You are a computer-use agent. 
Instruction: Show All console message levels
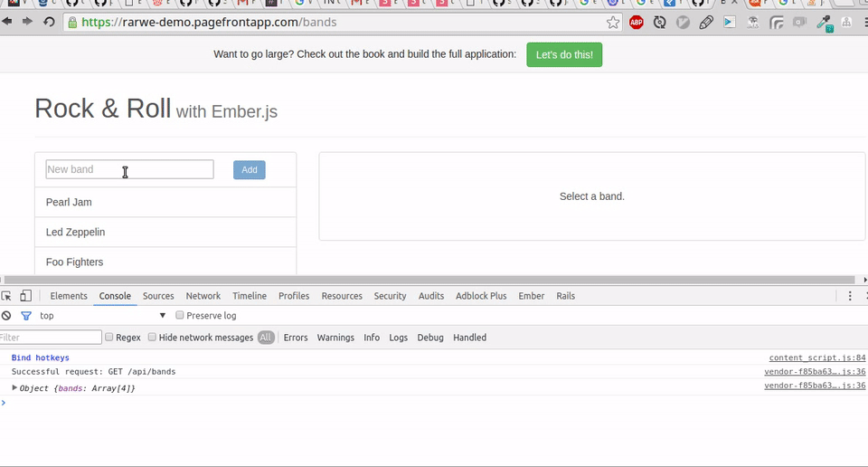(x=266, y=338)
